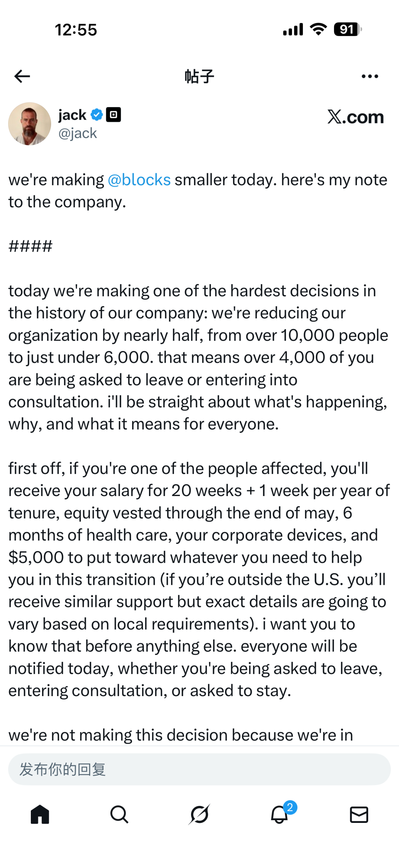Tap the clock showing 12:55

76,30
